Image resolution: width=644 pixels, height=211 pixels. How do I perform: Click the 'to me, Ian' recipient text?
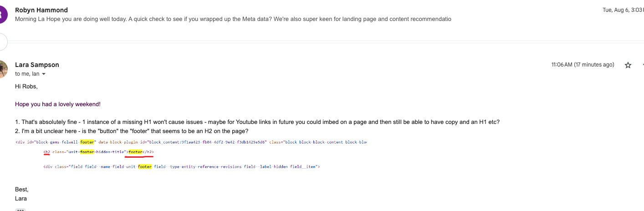[x=27, y=74]
